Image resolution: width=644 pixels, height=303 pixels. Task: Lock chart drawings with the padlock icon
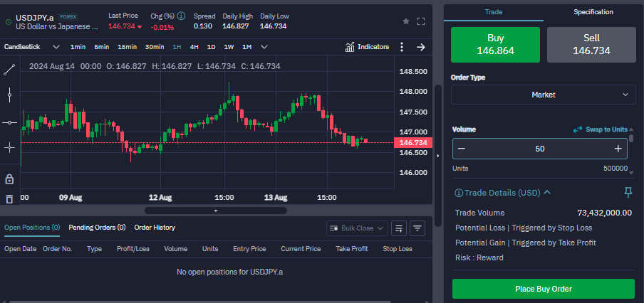click(9, 179)
